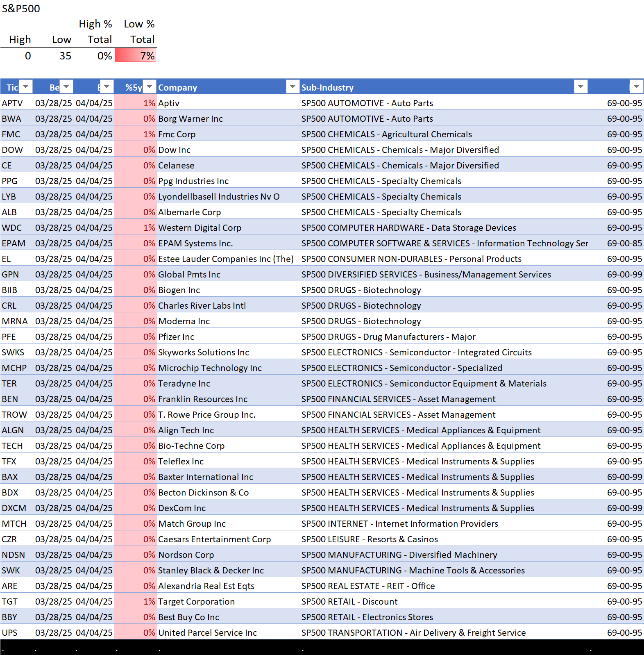Select the Sub-Industry header cell
Screen dimensions: 644x655
coord(444,87)
